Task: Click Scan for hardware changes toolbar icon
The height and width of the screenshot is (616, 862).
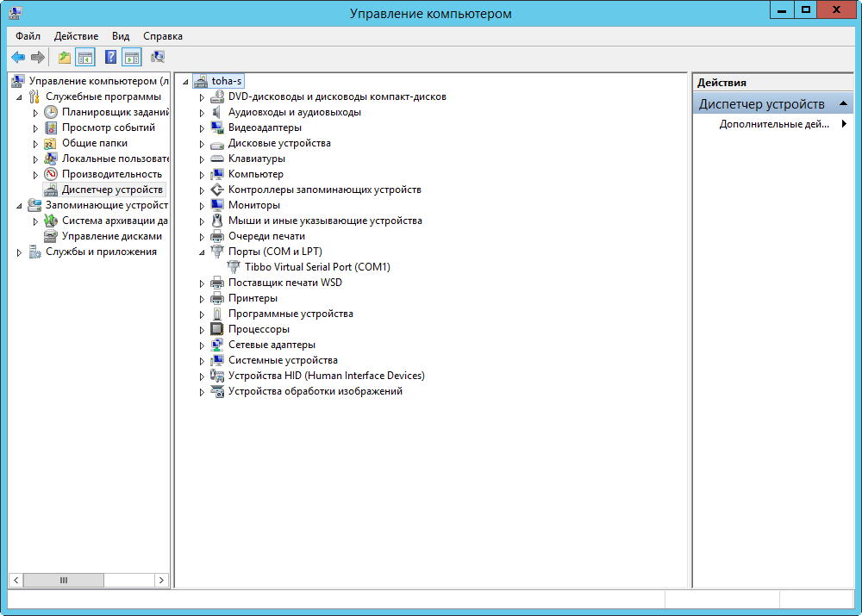Action: pyautogui.click(x=158, y=58)
